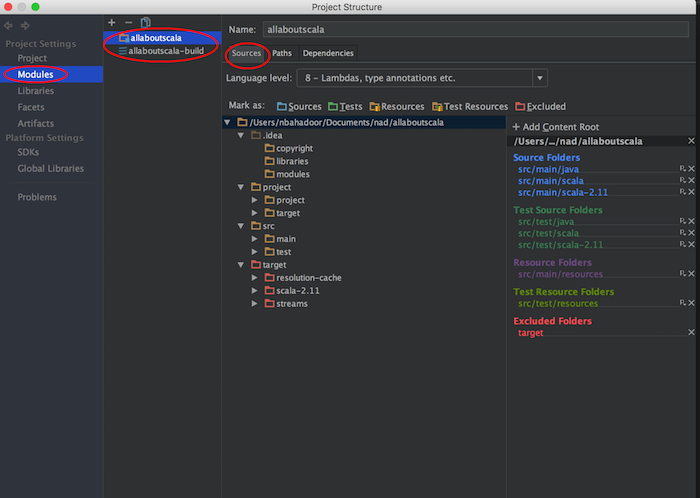Viewport: 700px width, 498px height.
Task: Click the copy module icon
Action: point(146,22)
